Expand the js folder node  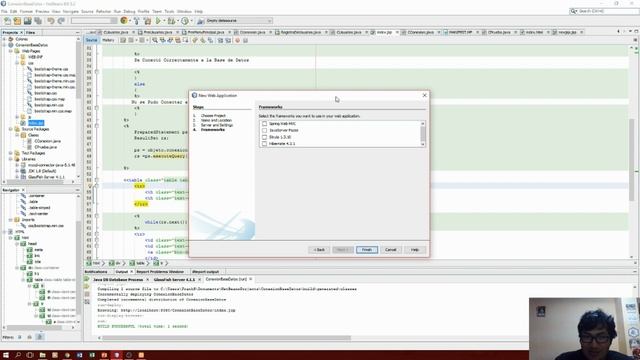17,117
